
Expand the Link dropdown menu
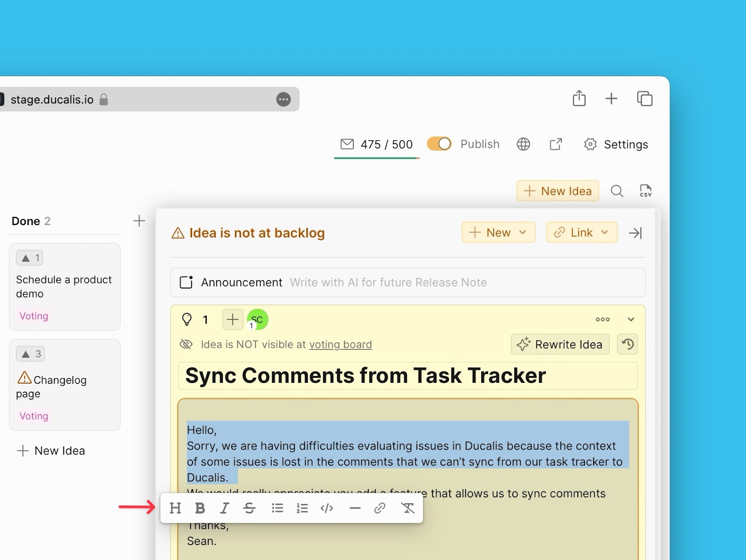(x=581, y=232)
